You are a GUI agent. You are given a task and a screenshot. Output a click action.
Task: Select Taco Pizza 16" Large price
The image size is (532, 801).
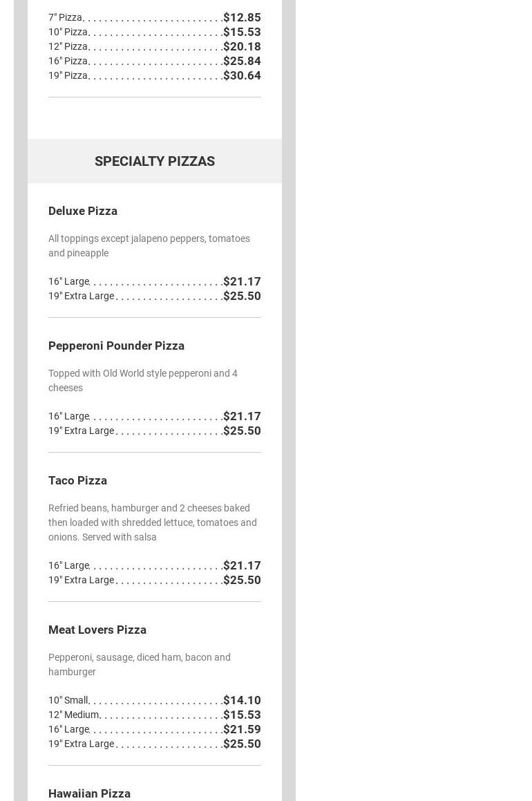[242, 565]
